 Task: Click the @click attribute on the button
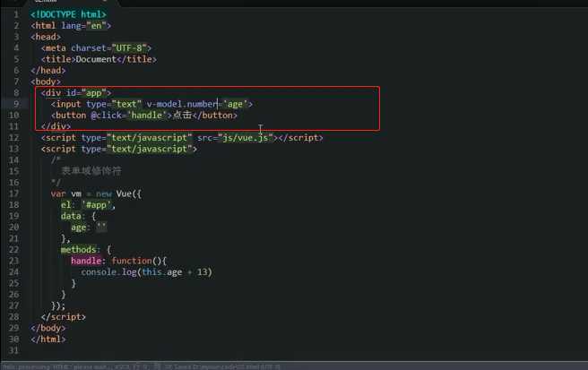pyautogui.click(x=107, y=116)
